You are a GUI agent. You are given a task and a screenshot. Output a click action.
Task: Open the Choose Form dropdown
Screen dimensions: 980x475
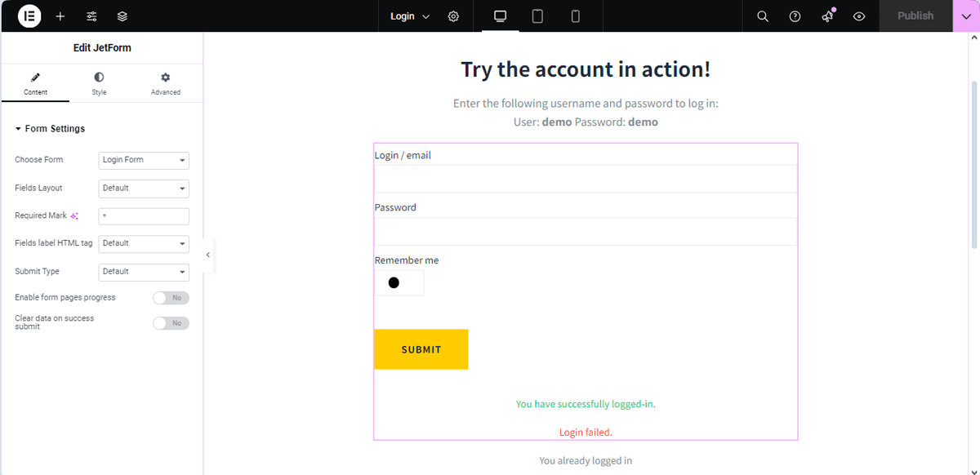click(144, 160)
